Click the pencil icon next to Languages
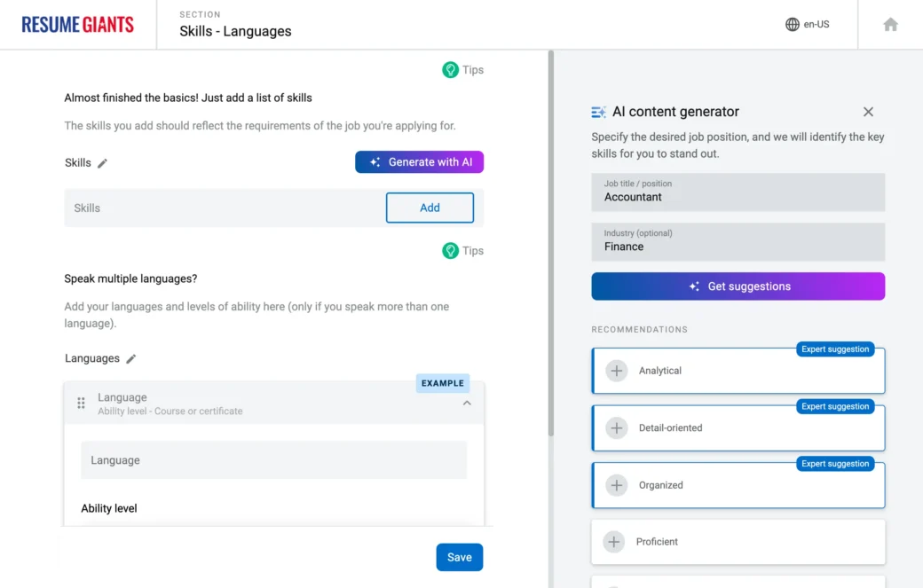 tap(131, 359)
